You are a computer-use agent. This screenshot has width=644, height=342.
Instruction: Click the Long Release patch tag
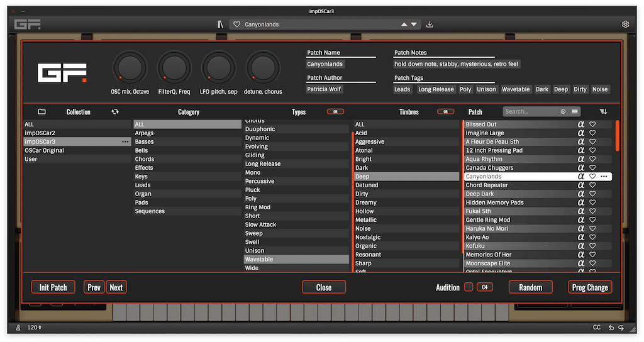(436, 89)
